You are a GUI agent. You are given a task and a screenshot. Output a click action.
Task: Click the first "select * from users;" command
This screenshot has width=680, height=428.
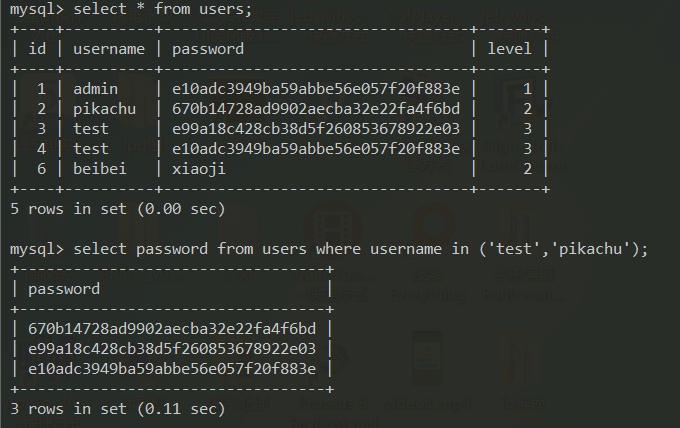pyautogui.click(x=163, y=10)
